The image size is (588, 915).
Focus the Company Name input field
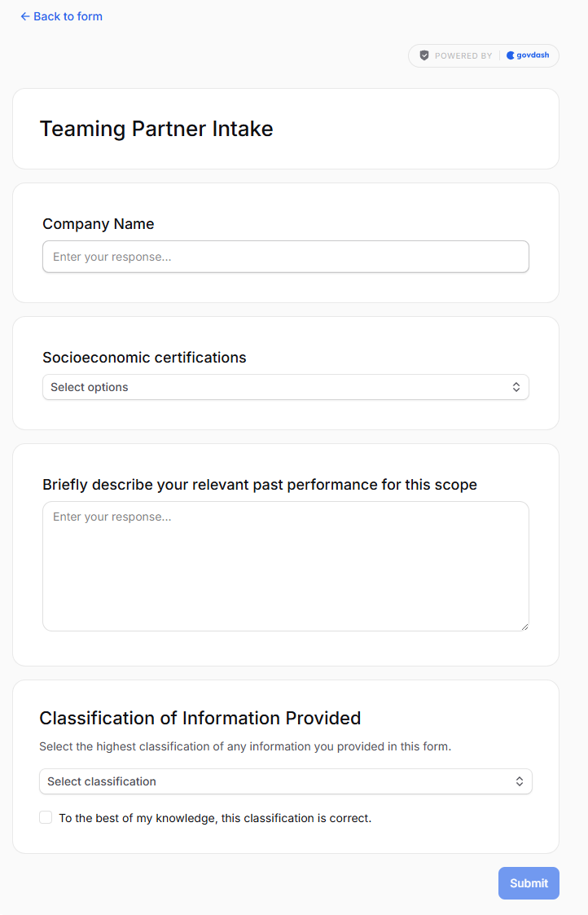click(286, 257)
